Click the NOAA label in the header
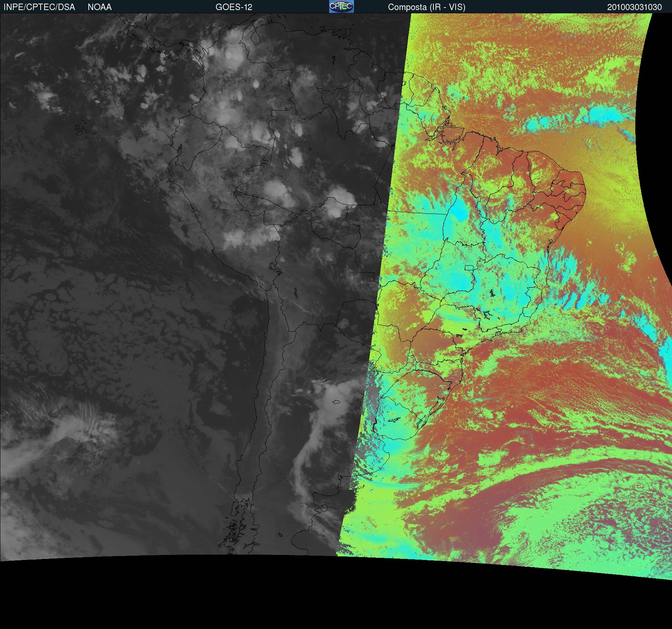This screenshot has width=672, height=629. pos(100,7)
